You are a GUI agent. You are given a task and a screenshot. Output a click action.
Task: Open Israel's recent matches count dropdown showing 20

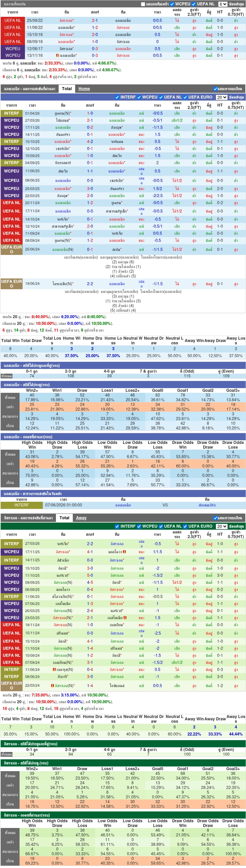coord(222,526)
